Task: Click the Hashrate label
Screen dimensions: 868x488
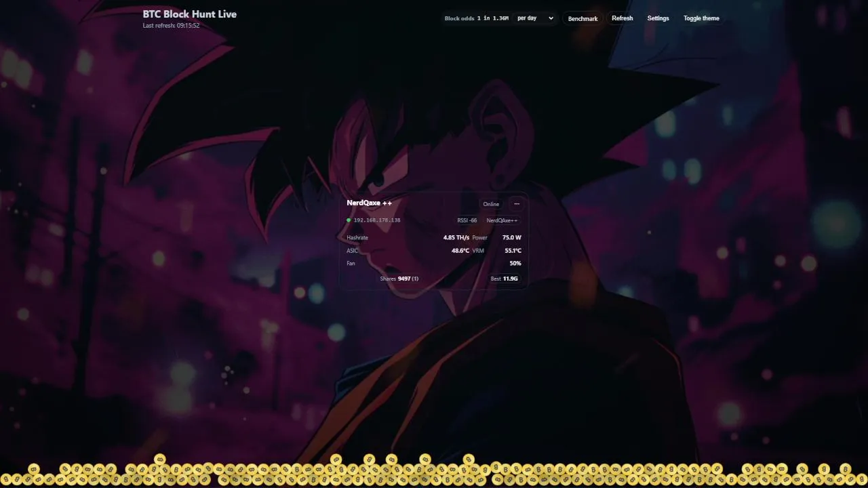Action: click(x=357, y=238)
